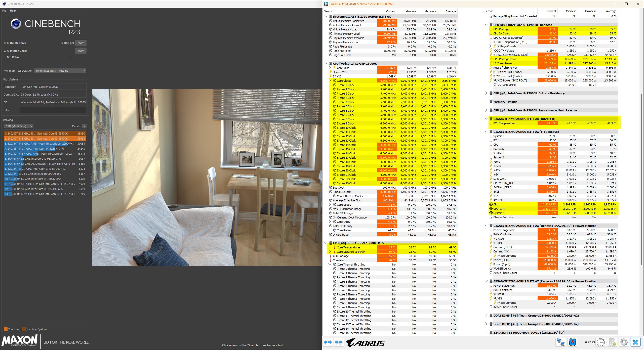Click the Processor field showing i9-13900K
The width and height of the screenshot is (644, 350).
[x=53, y=87]
